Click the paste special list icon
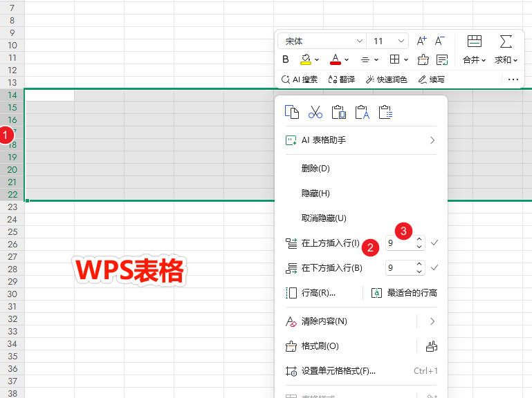 [385, 112]
